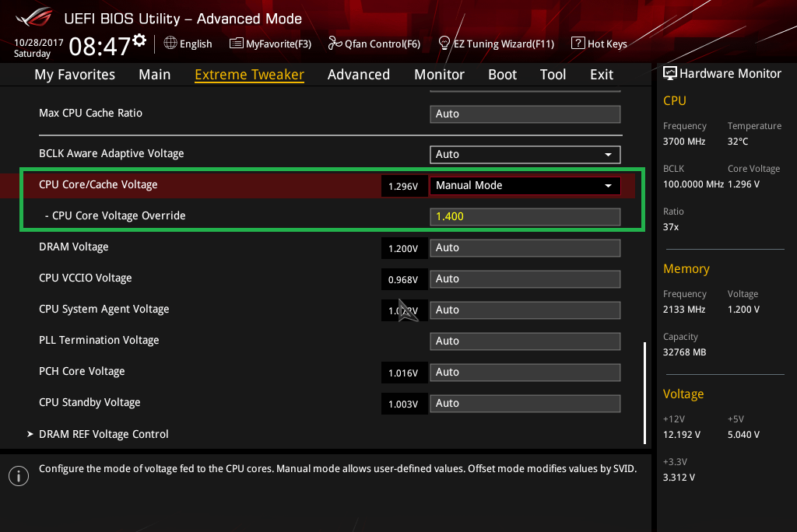Screen dimensions: 797x532
Task: Go to the Monitor tab
Action: tap(439, 75)
